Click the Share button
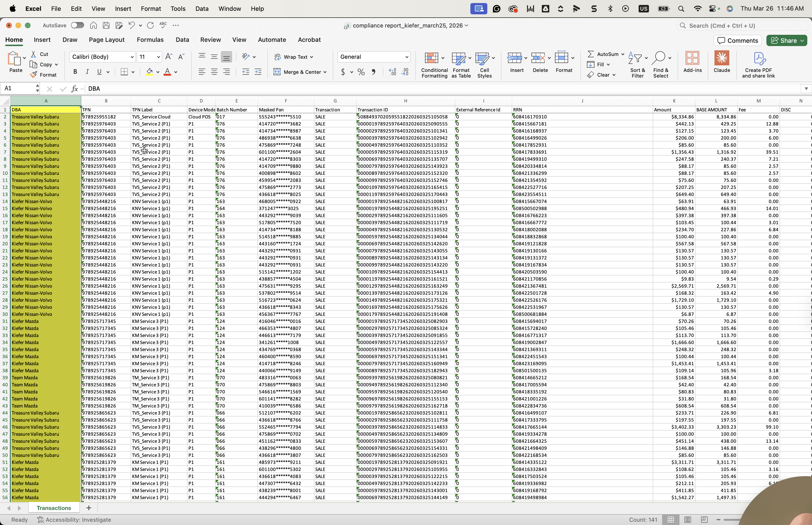Viewport: 812px width, 525px height. pos(787,41)
